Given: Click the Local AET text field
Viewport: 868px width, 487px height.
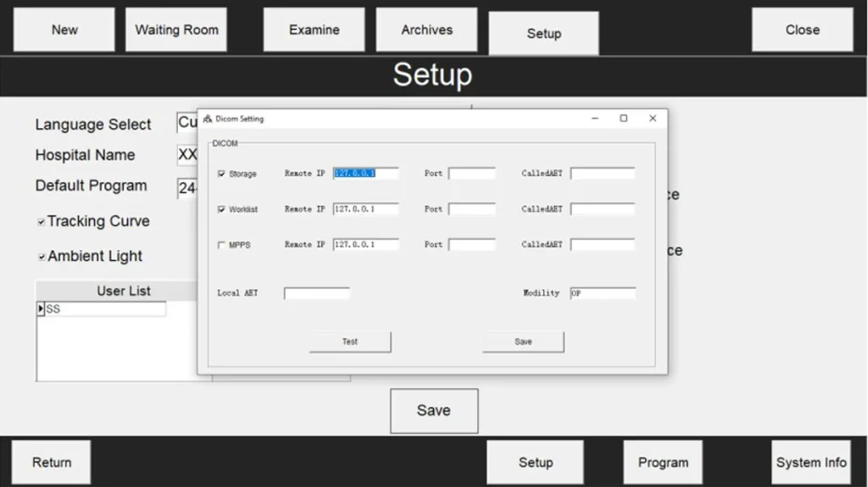Looking at the screenshot, I should click(316, 294).
